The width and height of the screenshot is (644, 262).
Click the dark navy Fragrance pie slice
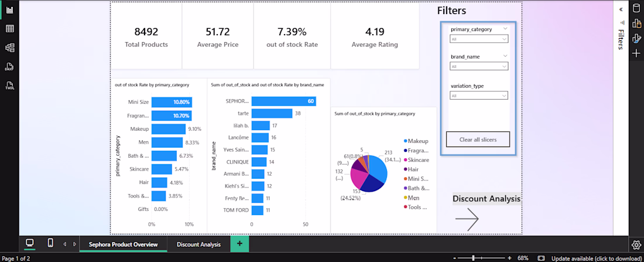click(x=371, y=185)
